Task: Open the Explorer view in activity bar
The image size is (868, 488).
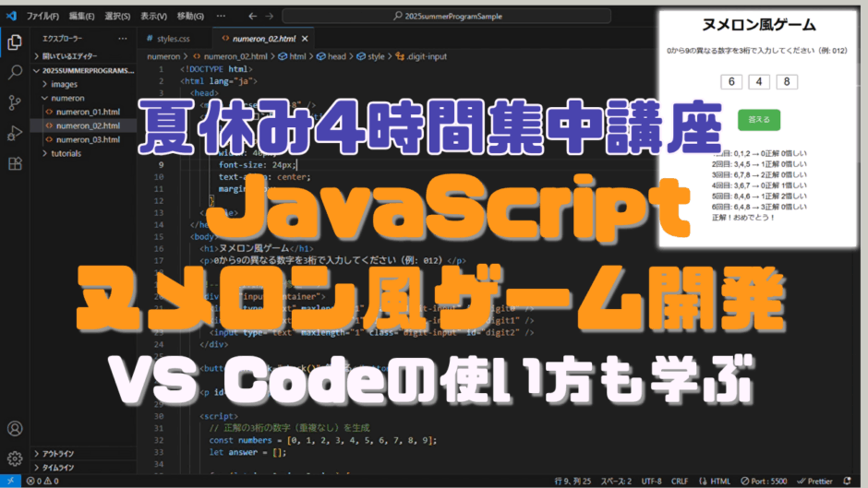Action: (x=15, y=42)
